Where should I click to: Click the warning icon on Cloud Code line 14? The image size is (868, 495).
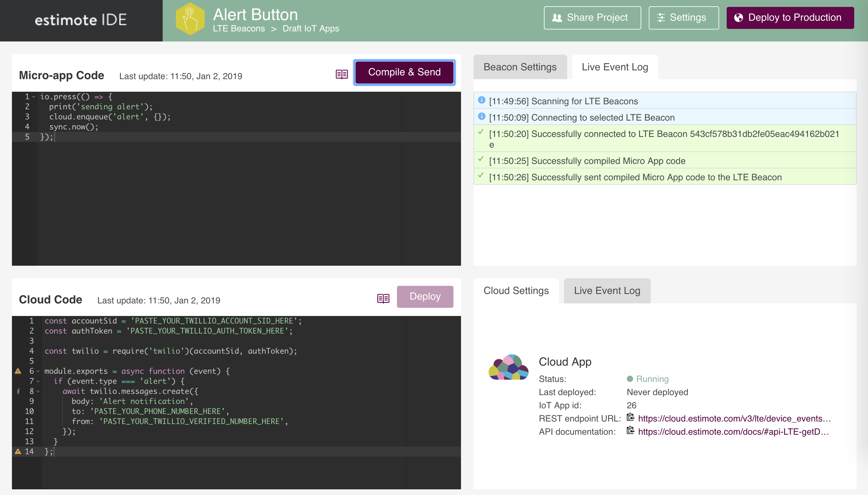tap(18, 451)
